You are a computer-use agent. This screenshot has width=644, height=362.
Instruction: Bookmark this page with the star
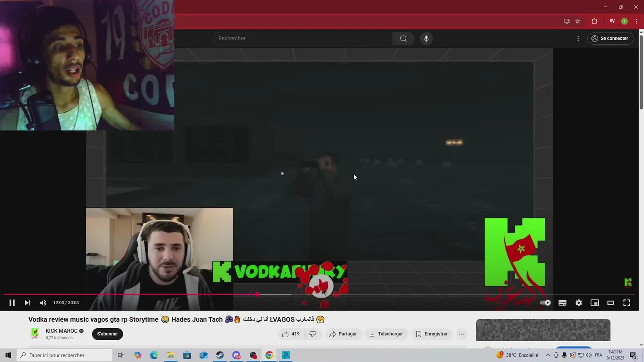point(578,21)
